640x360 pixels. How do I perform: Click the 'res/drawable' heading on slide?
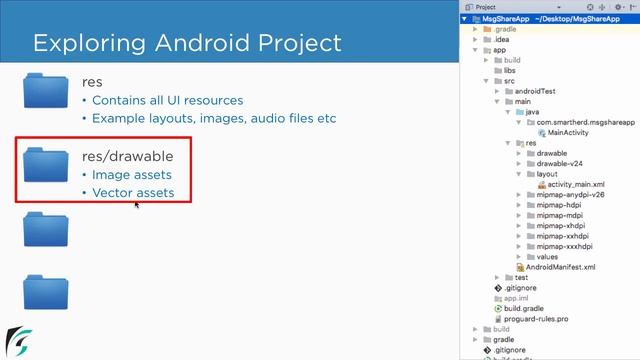(x=127, y=156)
